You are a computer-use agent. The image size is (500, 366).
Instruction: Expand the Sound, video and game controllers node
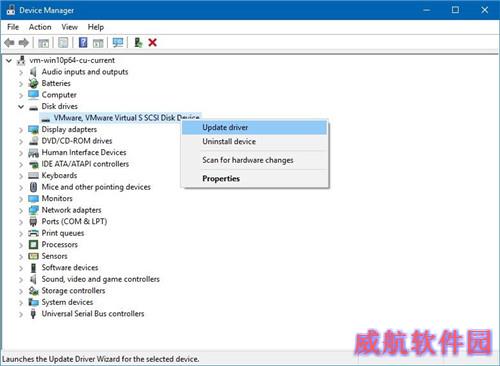21,279
